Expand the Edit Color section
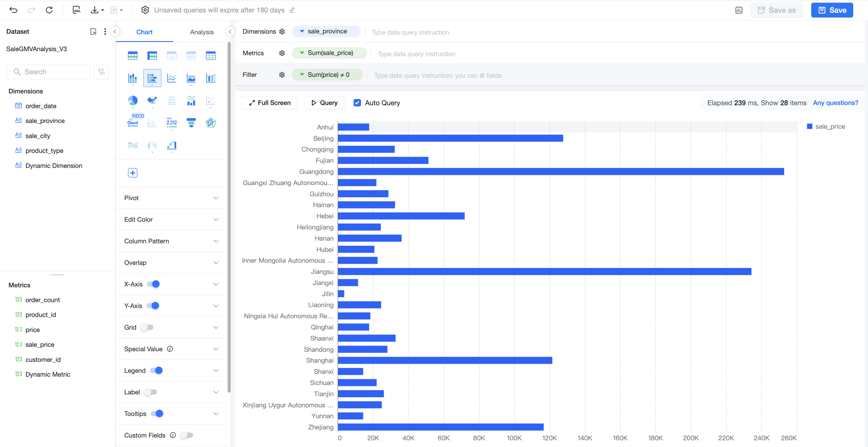Screen dimensions: 868x447 coord(171,219)
